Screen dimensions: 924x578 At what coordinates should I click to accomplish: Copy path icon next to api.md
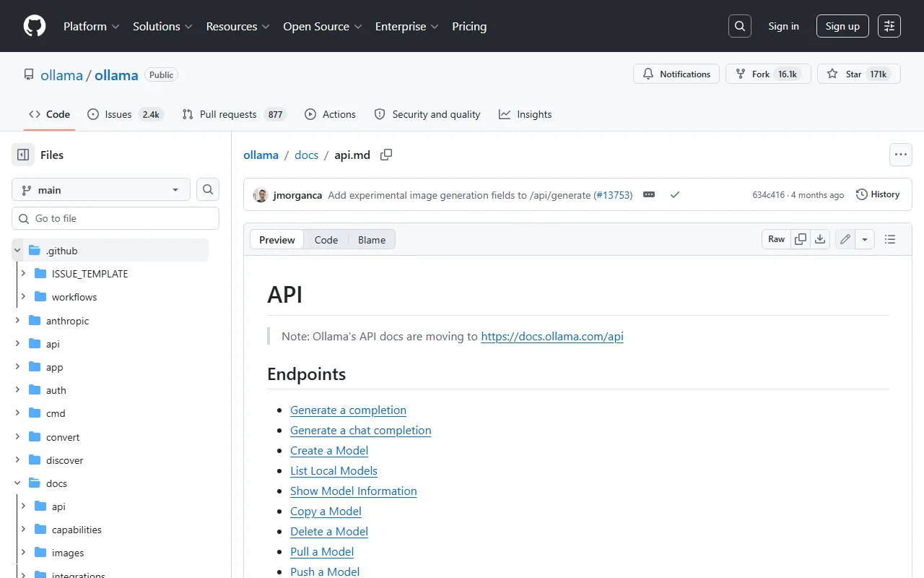[386, 155]
